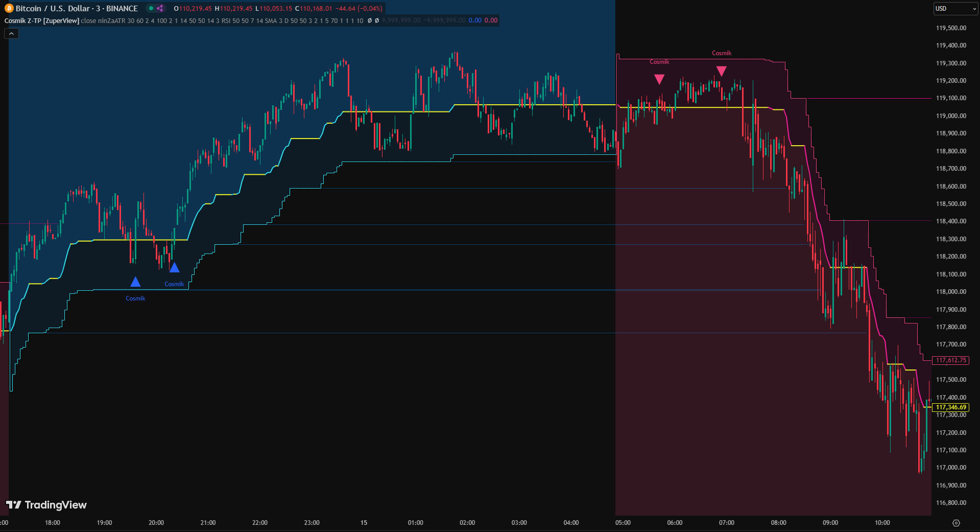Screen dimensions: 980x532
Task: Click the purple data source share icon
Action: (x=160, y=8)
